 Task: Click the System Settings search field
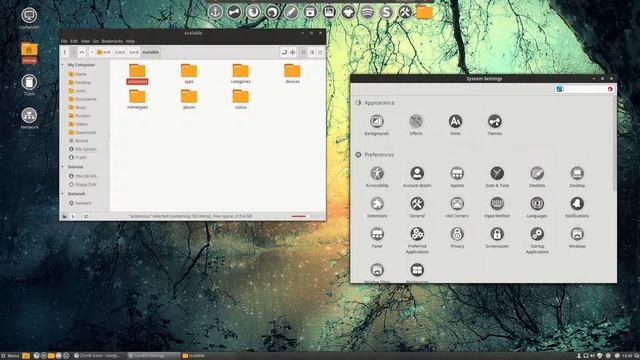tap(584, 89)
